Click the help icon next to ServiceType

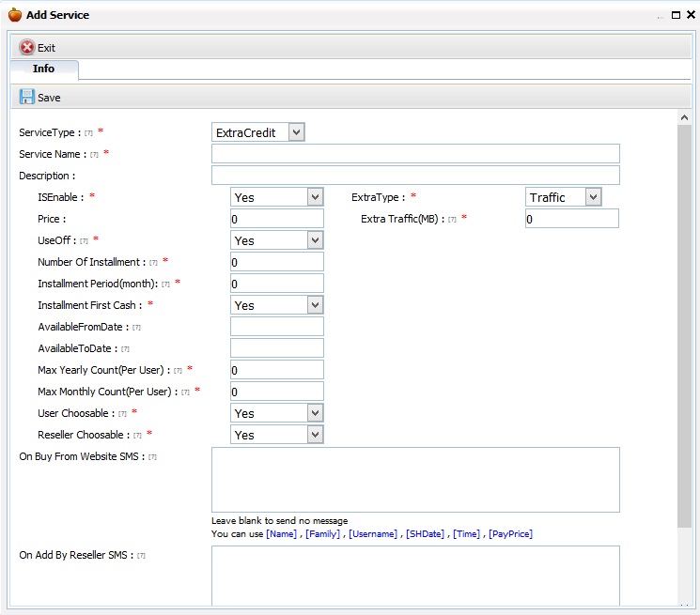tap(88, 133)
